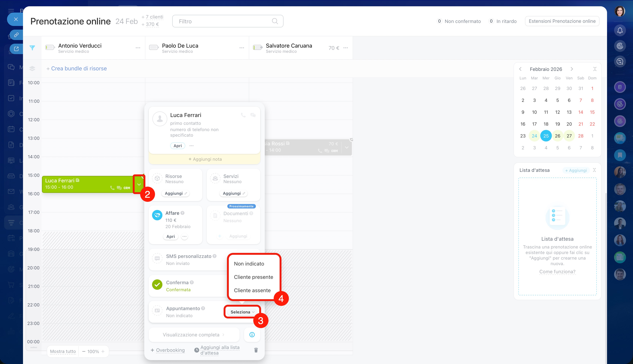Expand Luca Ferrari booking chevron

[x=139, y=185]
